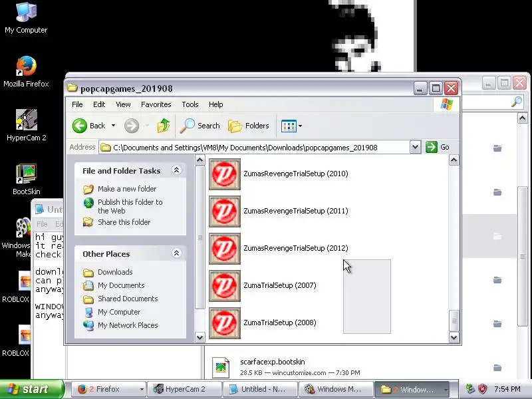Open the File menu
The height and width of the screenshot is (399, 532).
[77, 104]
